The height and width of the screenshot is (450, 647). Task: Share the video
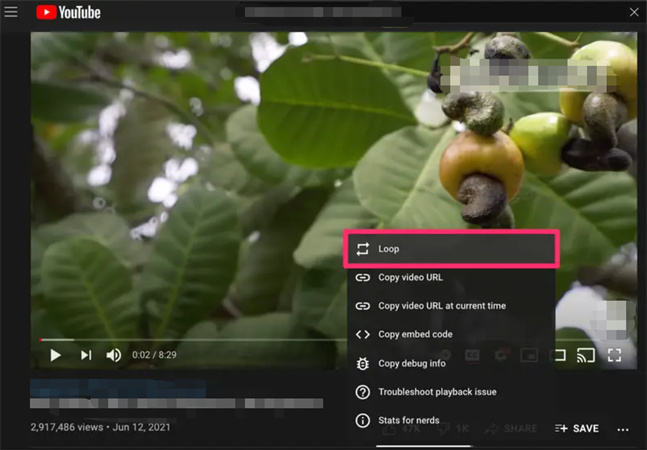coord(512,429)
